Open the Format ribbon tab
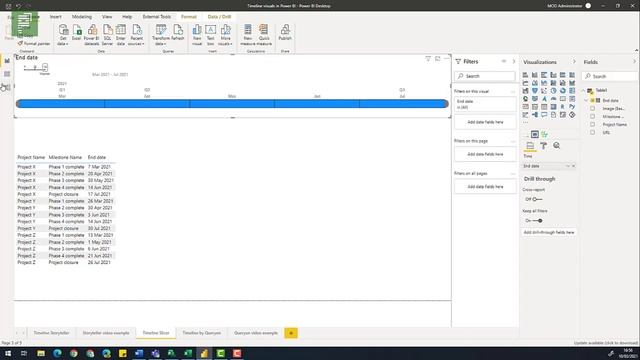The width and height of the screenshot is (640, 360). pyautogui.click(x=189, y=17)
